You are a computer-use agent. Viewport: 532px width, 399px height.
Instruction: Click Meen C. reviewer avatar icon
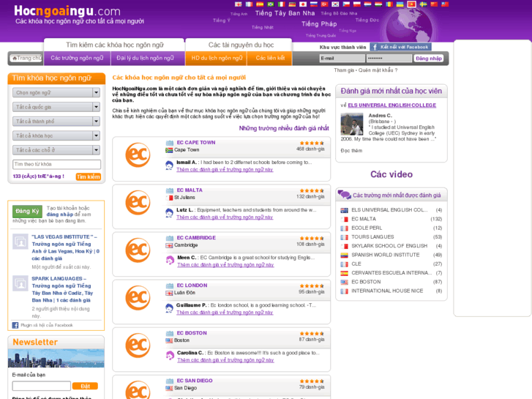[x=170, y=261]
